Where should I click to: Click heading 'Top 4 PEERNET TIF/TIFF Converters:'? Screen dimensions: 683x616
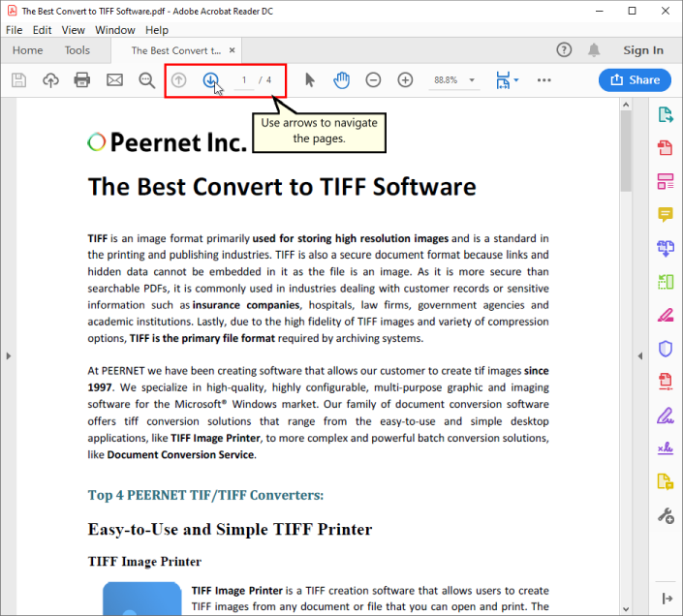[205, 495]
